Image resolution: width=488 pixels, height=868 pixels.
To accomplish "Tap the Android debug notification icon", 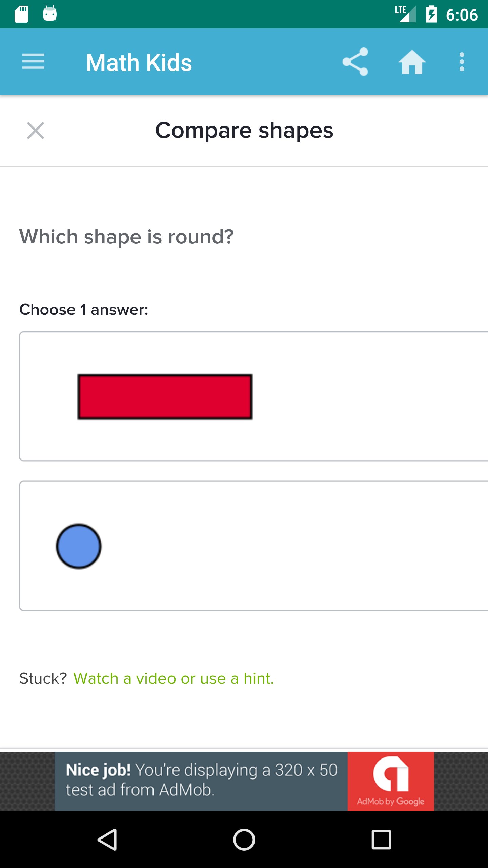I will pyautogui.click(x=50, y=14).
